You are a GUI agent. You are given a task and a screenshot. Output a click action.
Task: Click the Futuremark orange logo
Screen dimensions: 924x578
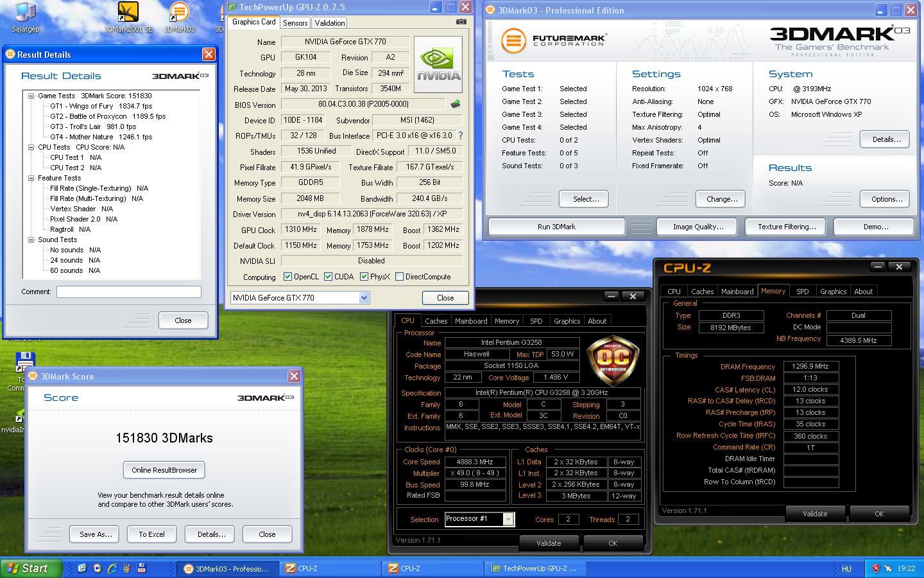[x=513, y=40]
